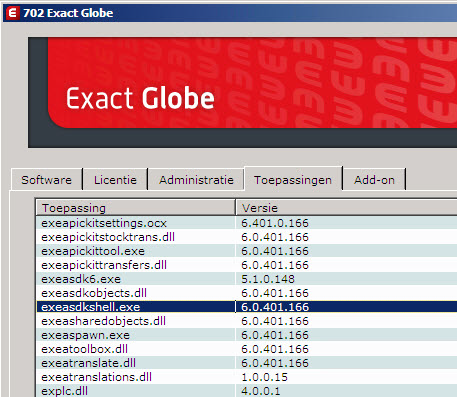Viewport: 457px width, 397px height.
Task: Click the highlighted exeasdkshell.exe row
Action: click(247, 307)
